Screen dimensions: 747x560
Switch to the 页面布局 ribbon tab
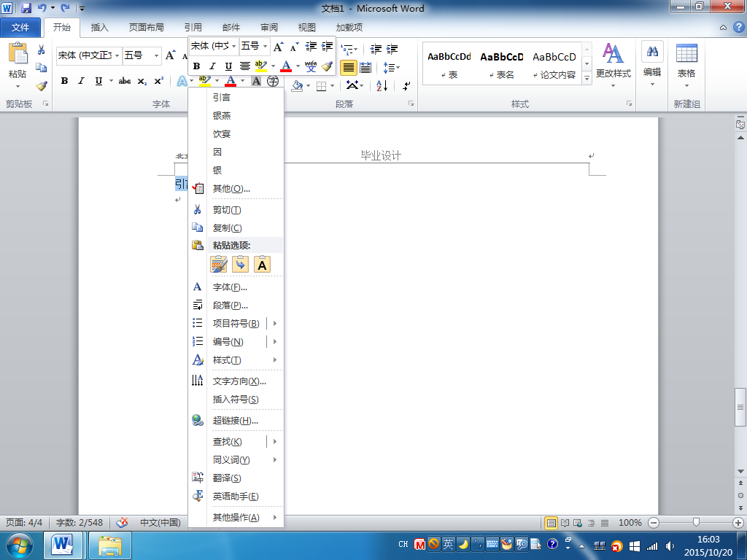tap(146, 28)
